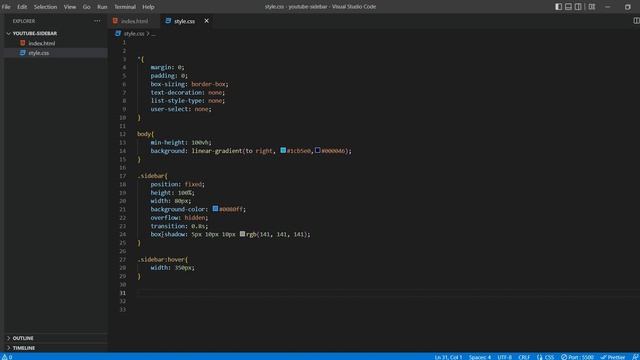Open Explorer views and more actions ellipsis

coord(97,21)
